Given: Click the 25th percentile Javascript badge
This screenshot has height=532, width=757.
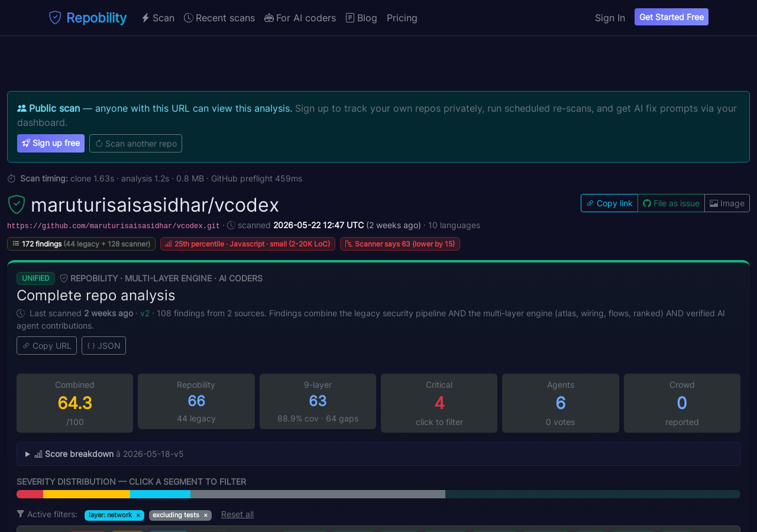Looking at the screenshot, I should [x=248, y=244].
